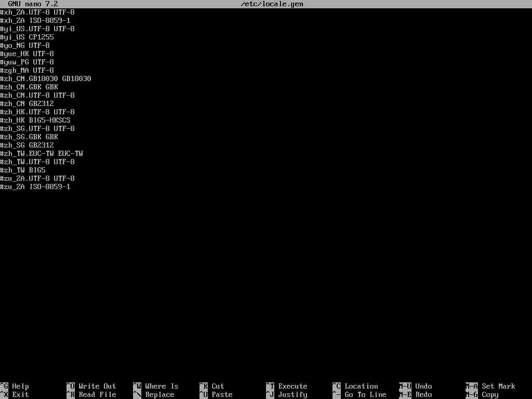Place cursor on #zu_ZA ISO-8859-1 line
532x399 pixels.
click(35, 187)
